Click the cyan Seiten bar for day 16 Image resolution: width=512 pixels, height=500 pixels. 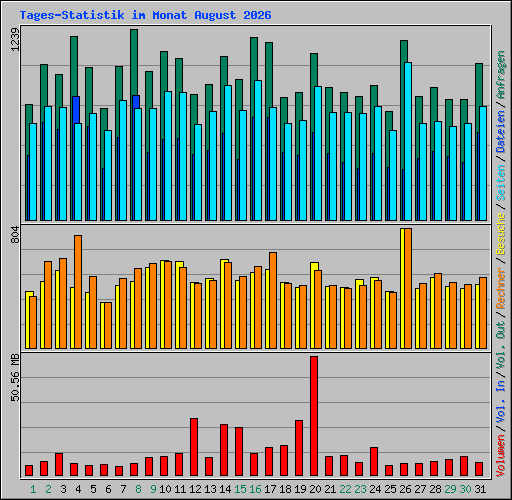coord(258,150)
